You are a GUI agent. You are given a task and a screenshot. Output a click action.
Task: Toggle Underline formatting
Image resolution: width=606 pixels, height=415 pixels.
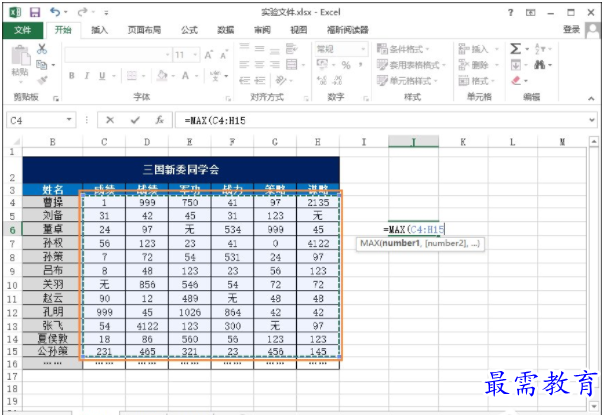tap(102, 76)
